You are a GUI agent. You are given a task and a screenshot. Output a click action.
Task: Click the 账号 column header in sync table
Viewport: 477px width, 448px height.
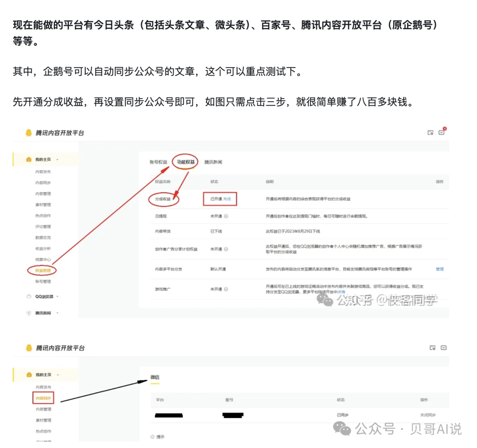229,399
